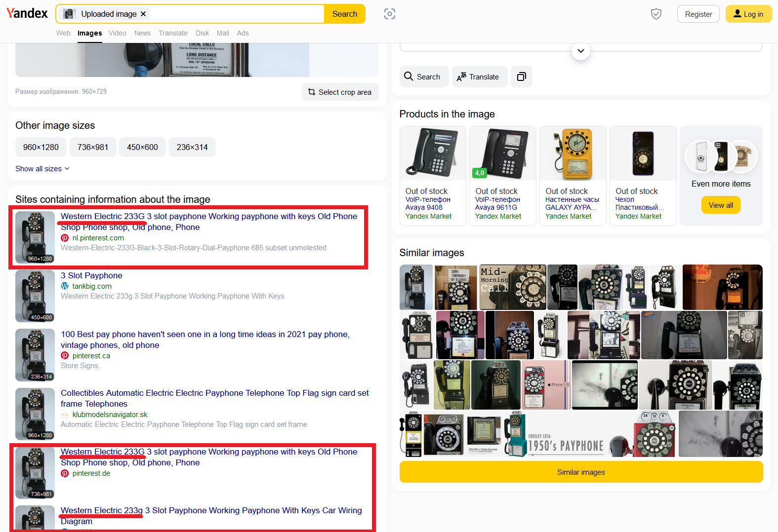
Task: Open the plastic phone case product
Action: (x=643, y=176)
